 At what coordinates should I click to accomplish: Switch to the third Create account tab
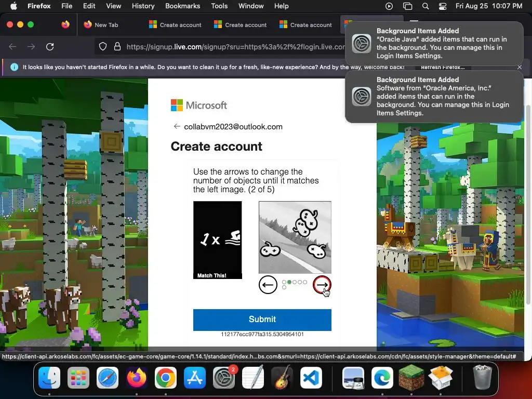(x=305, y=25)
